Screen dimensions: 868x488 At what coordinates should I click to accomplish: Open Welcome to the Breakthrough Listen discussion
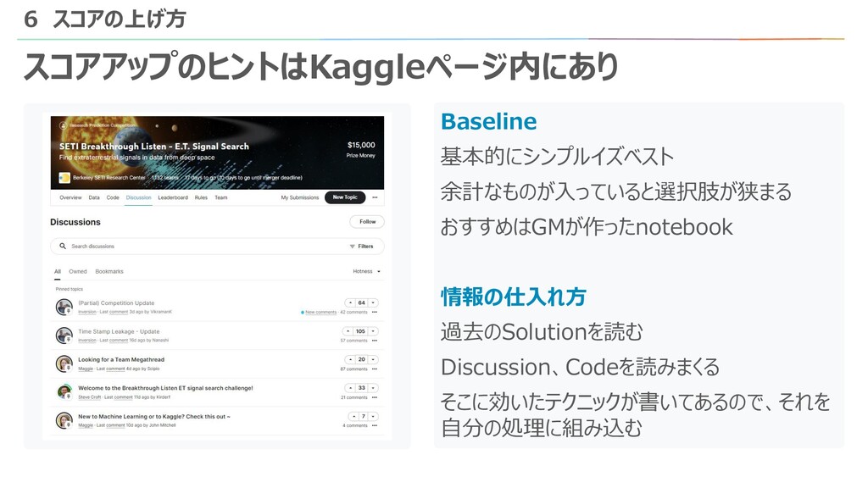(165, 388)
